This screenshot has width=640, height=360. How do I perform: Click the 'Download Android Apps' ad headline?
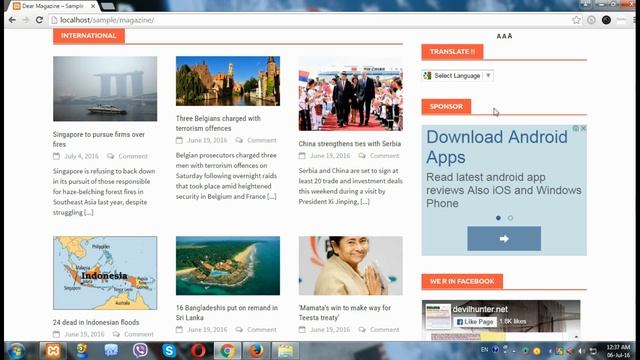(x=497, y=147)
